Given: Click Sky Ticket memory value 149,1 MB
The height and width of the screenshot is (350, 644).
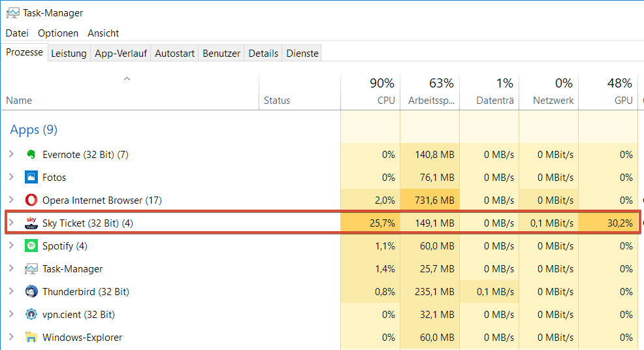Looking at the screenshot, I should pos(434,223).
